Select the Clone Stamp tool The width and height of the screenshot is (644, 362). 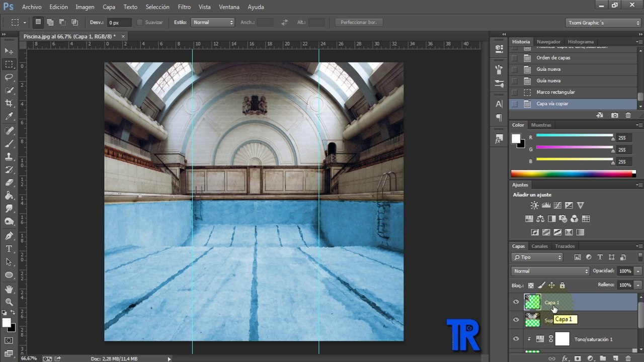tap(9, 157)
